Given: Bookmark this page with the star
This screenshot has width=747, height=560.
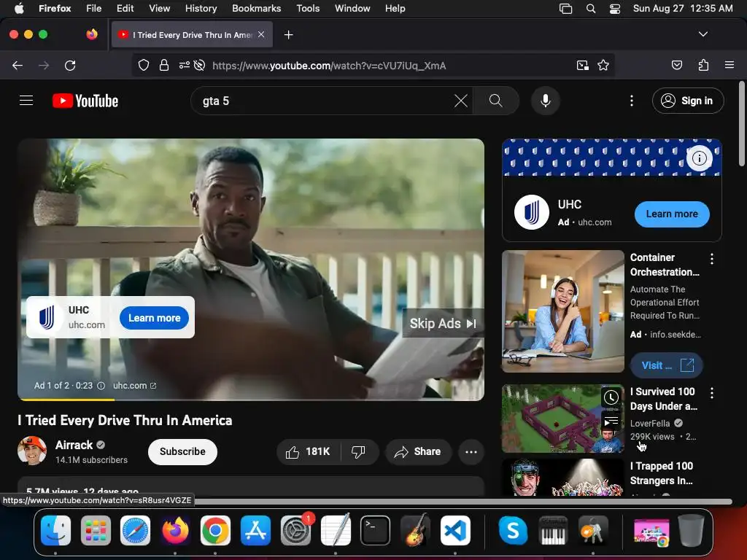Looking at the screenshot, I should [603, 65].
